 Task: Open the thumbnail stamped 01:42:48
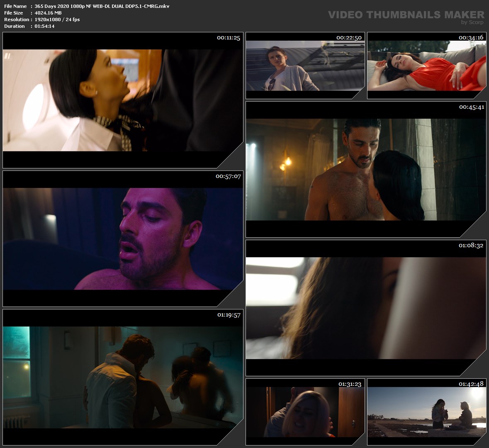pos(427,412)
